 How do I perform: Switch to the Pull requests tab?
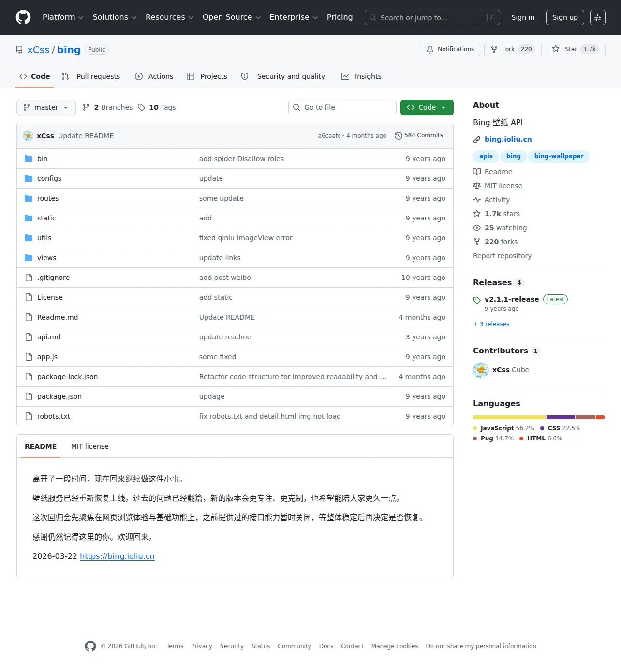click(x=91, y=76)
